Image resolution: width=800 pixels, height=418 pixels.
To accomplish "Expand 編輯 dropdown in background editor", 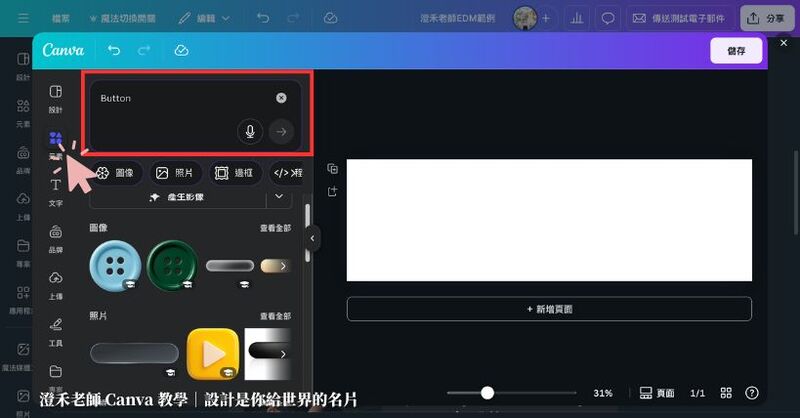I will [204, 18].
